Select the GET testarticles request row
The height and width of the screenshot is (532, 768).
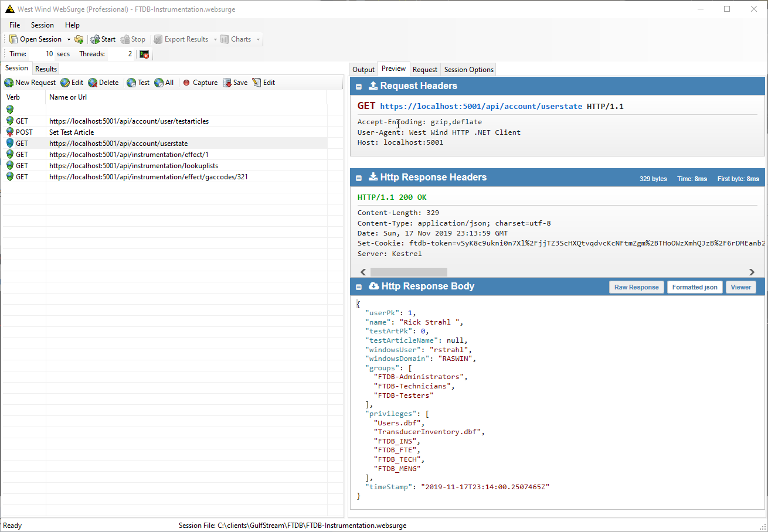pos(165,121)
